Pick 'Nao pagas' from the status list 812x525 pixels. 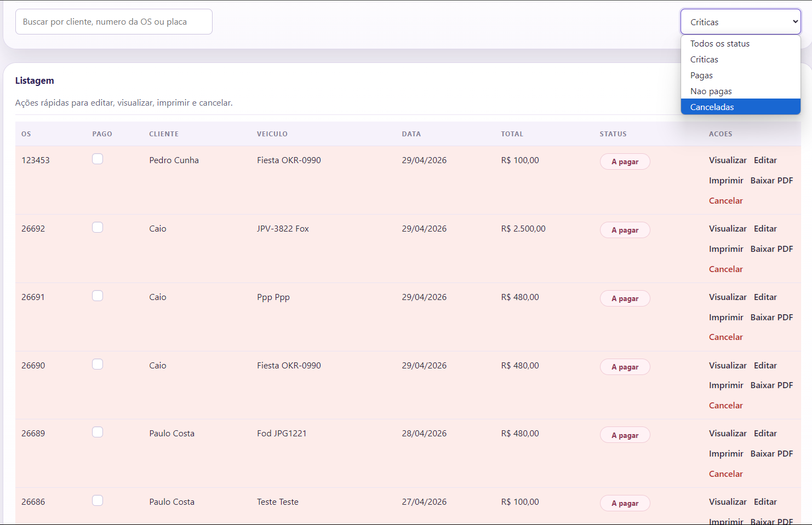tap(741, 91)
